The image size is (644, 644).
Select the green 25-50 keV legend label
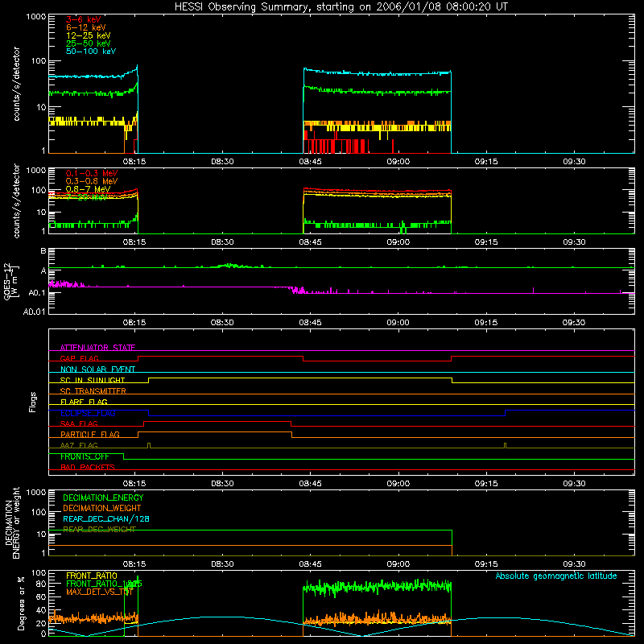pyautogui.click(x=89, y=43)
